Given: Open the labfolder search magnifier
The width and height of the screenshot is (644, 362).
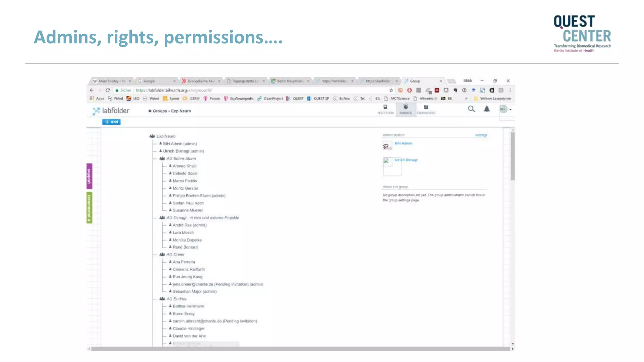Looking at the screenshot, I should [471, 109].
